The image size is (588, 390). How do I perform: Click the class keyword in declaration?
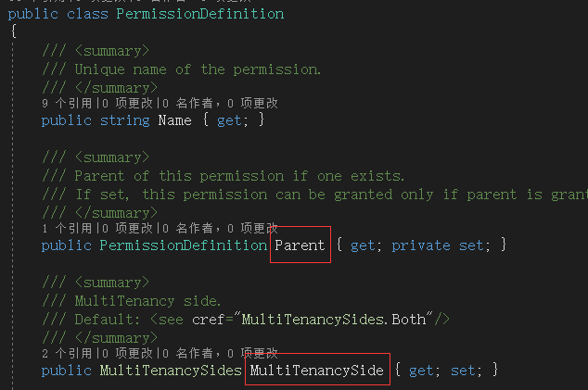[x=87, y=14]
